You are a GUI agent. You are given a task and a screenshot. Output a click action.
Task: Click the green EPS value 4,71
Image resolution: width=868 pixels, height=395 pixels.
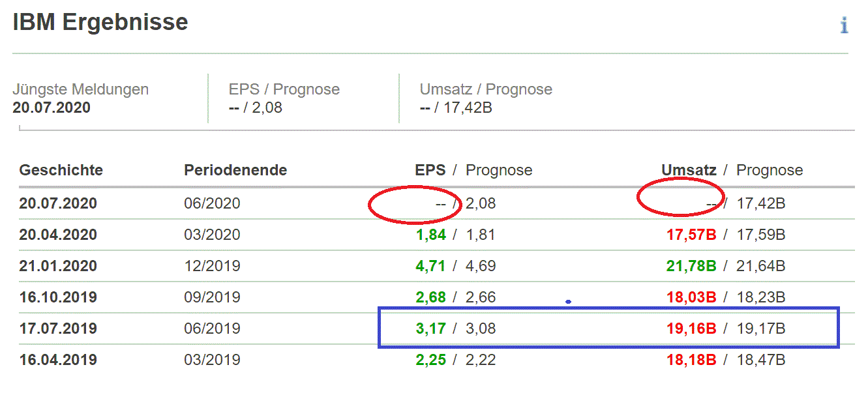(x=430, y=266)
